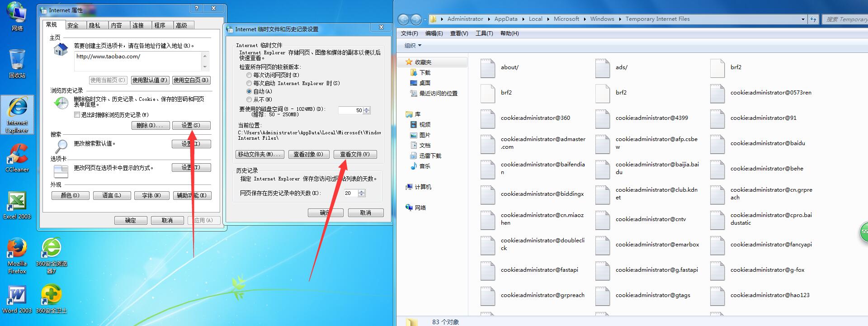
Task: Open the Explorer address bar history dropdown
Action: tap(803, 19)
